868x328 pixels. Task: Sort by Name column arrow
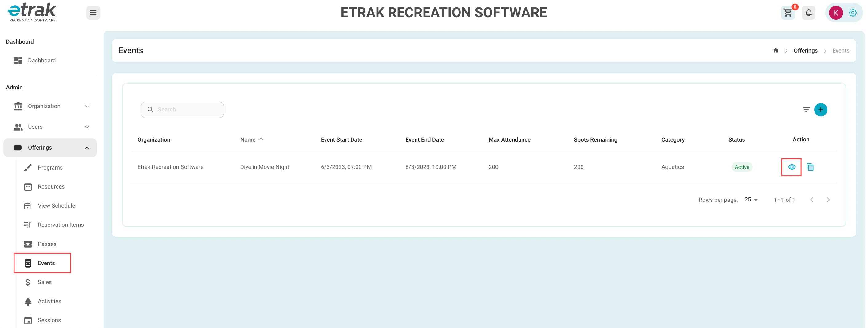coord(261,140)
